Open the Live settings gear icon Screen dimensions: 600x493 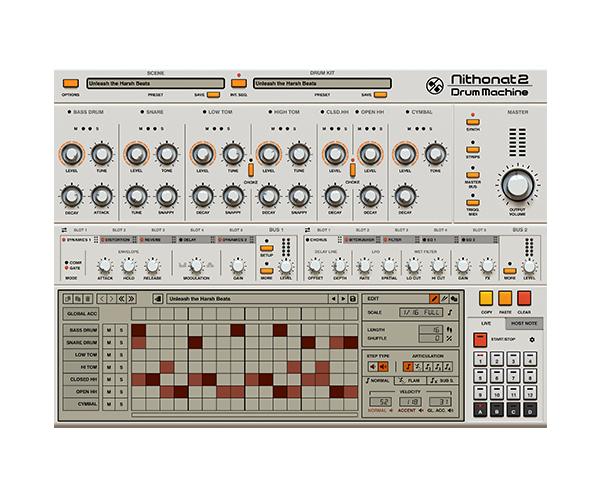(x=532, y=340)
